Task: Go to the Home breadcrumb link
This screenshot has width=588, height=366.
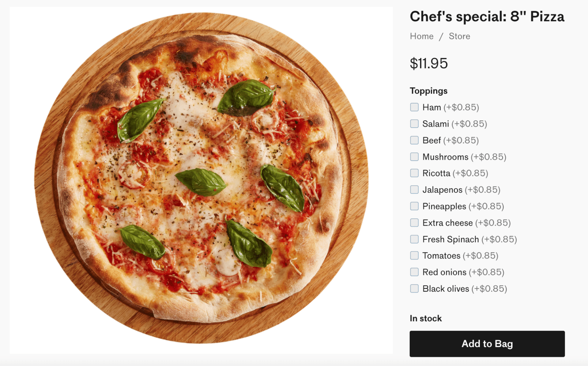Action: click(422, 36)
